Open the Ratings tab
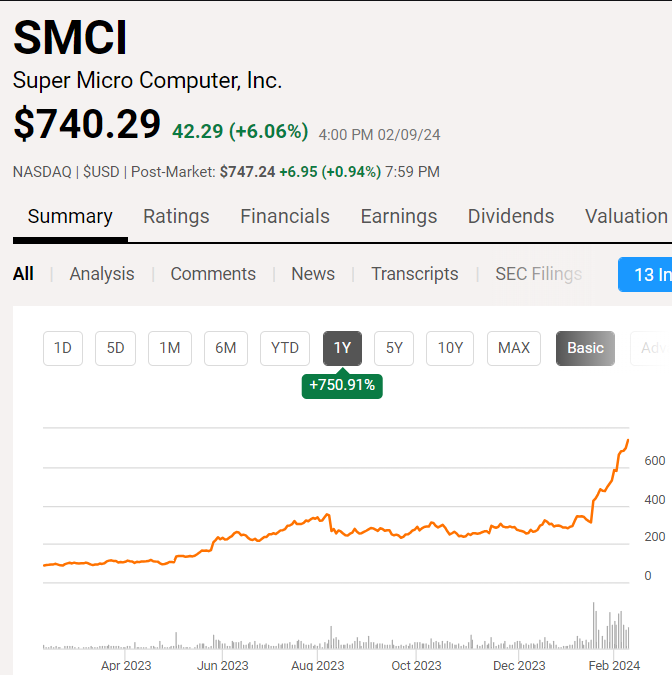The image size is (672, 675). point(176,217)
